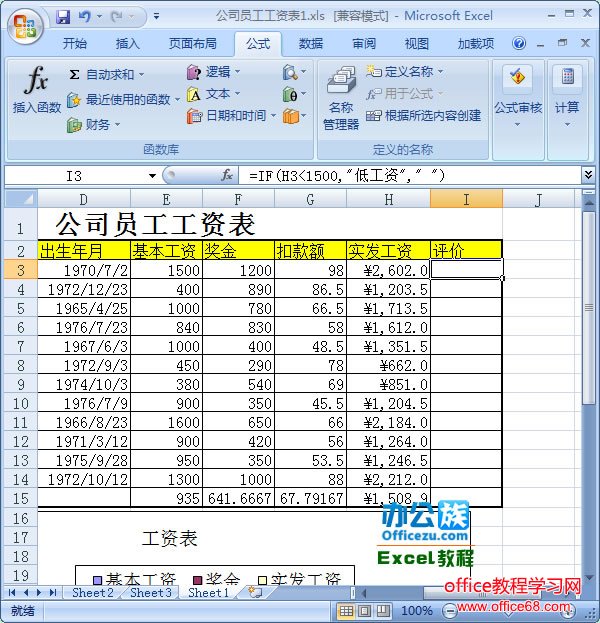Click the 插入函数 fx button
The image size is (600, 623).
pyautogui.click(x=37, y=91)
